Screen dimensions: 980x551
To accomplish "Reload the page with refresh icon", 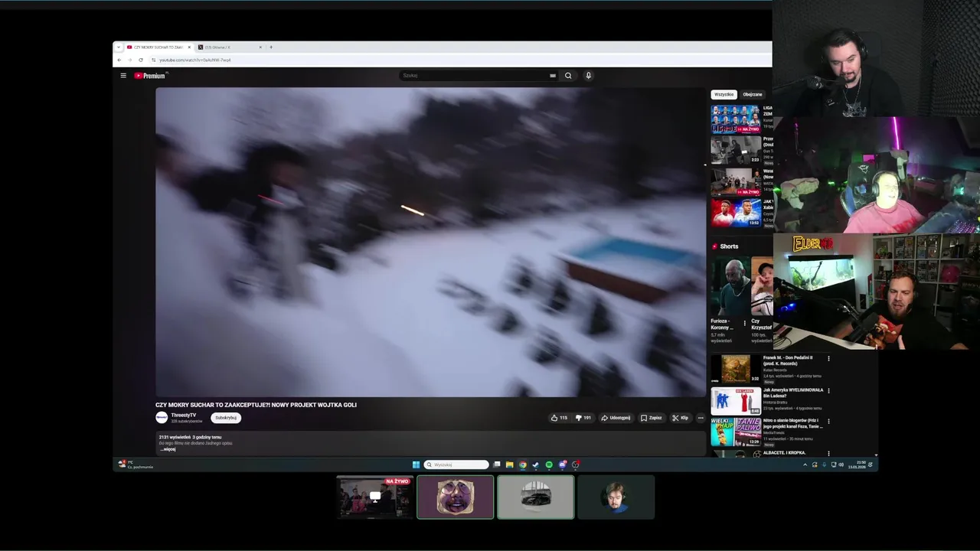I will tap(141, 60).
